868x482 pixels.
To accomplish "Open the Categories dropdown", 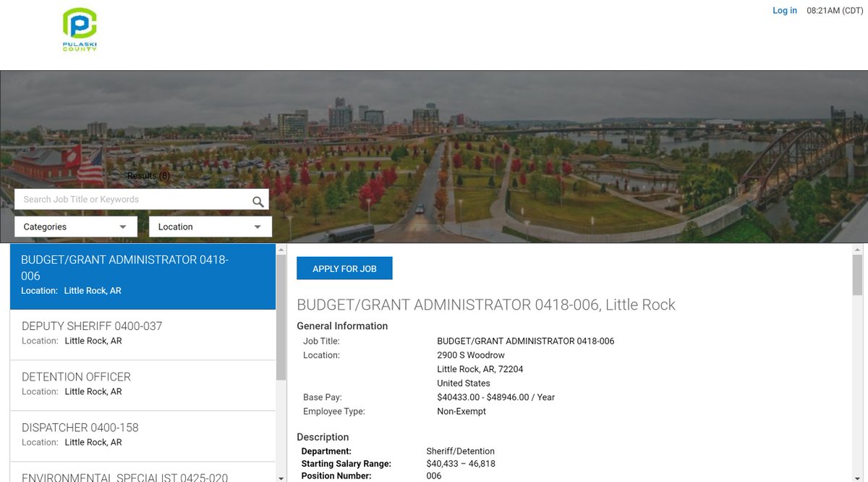I will tap(76, 227).
